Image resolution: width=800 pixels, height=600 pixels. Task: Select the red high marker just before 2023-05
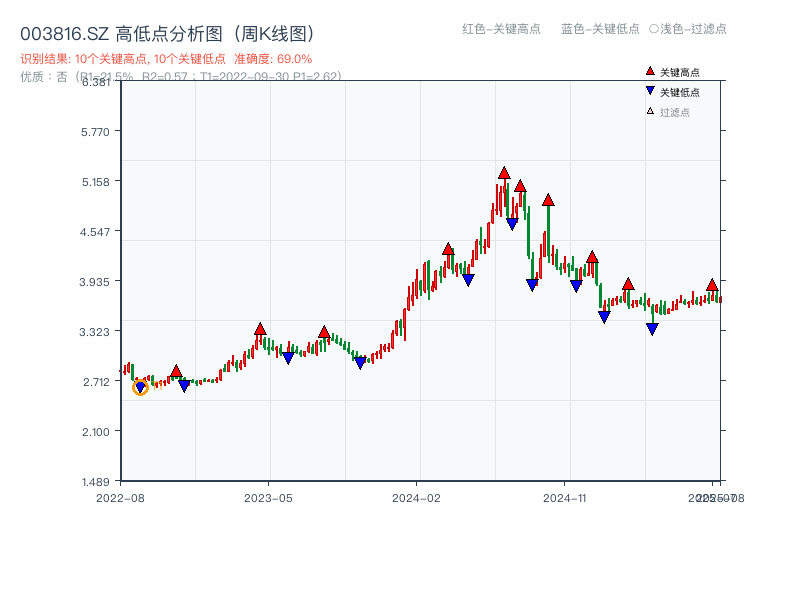(260, 329)
